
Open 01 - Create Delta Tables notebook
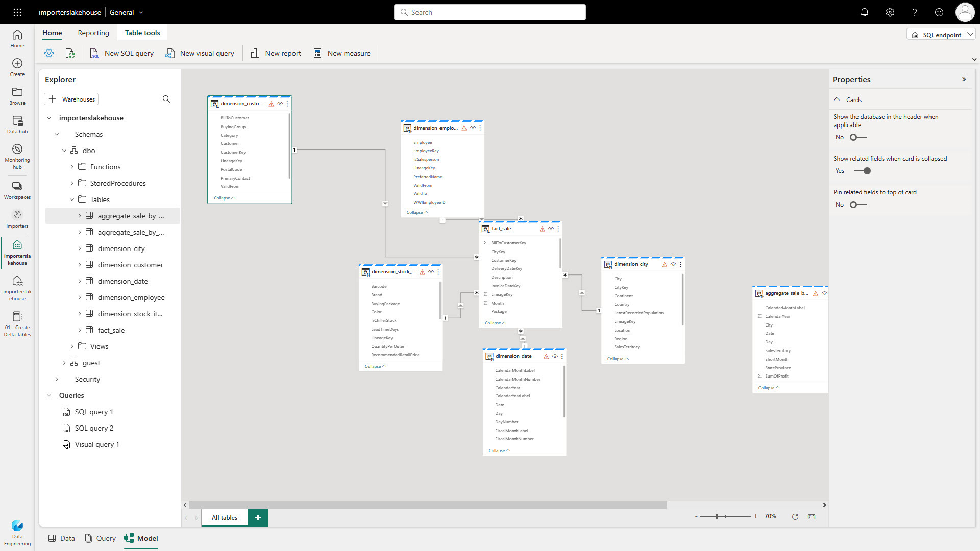(17, 324)
